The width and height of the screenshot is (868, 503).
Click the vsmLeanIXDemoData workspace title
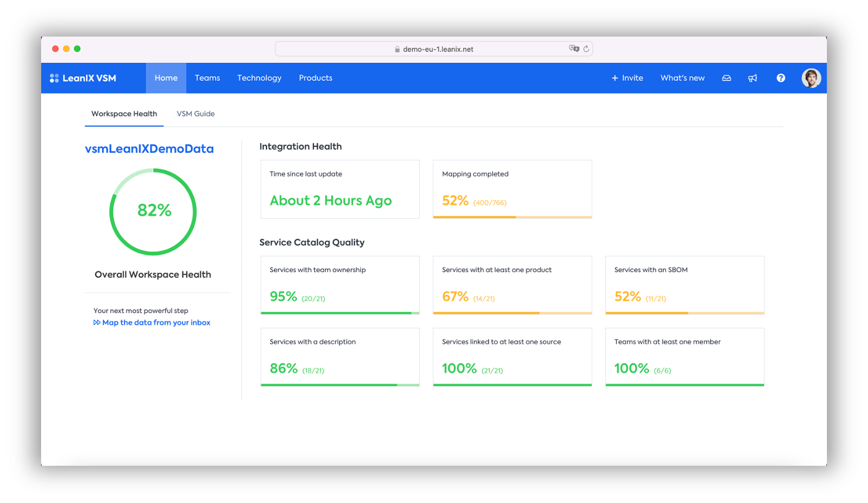149,149
